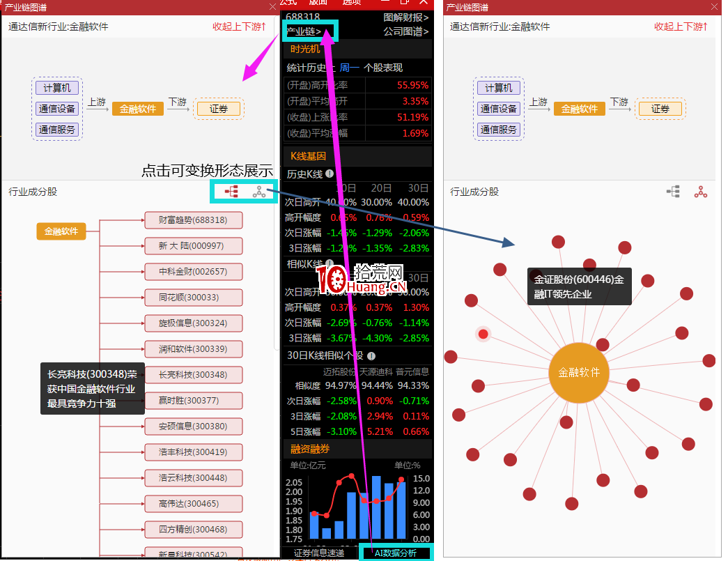Select upstream 通信设备 node in left panel

(57, 109)
